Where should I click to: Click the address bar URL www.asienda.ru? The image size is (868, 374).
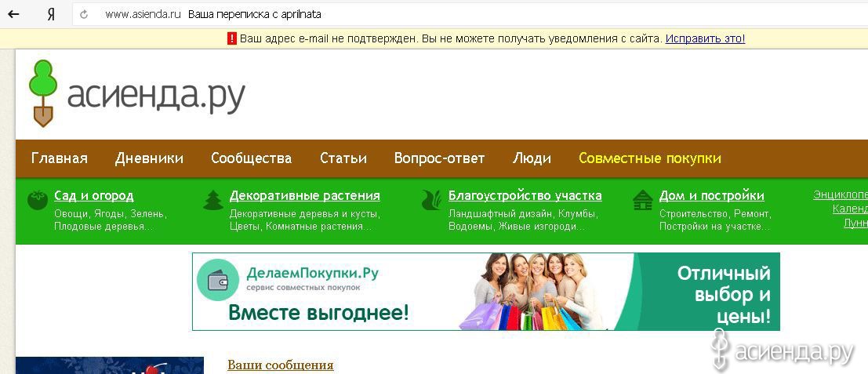point(143,14)
